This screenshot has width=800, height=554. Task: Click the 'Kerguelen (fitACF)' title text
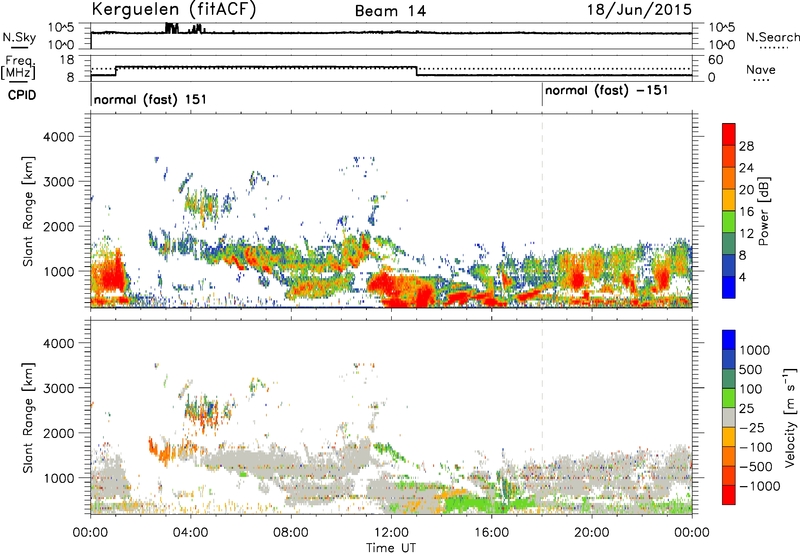click(173, 10)
